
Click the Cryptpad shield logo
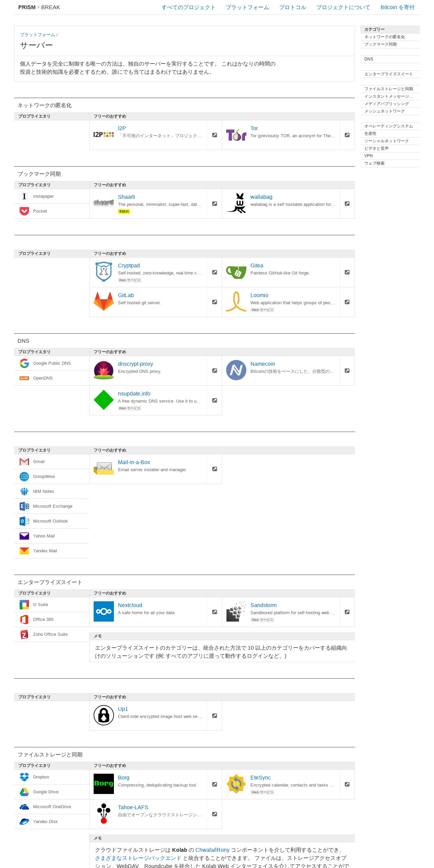103,272
